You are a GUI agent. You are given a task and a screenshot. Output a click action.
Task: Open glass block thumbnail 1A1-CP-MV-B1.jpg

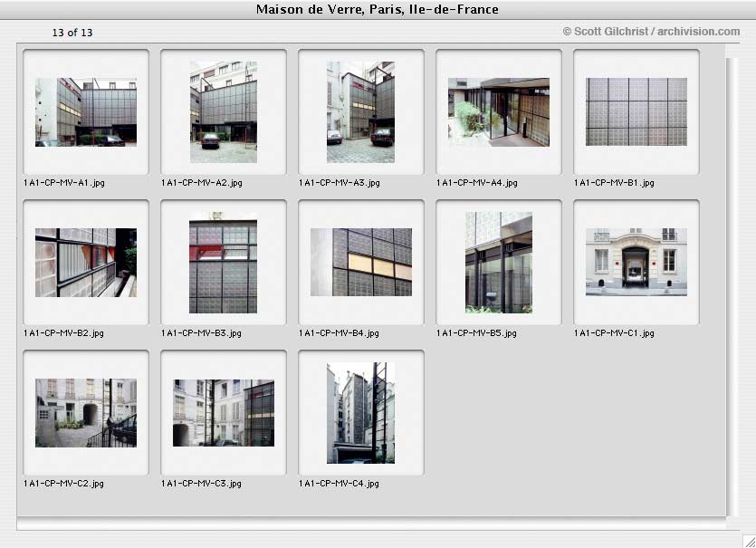click(636, 112)
